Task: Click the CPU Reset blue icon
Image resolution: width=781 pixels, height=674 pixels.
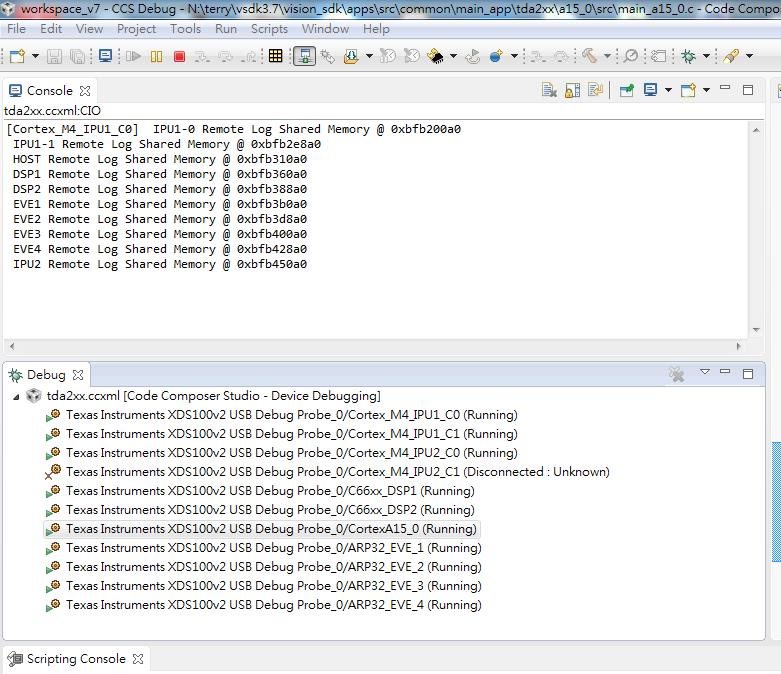Action: pos(496,56)
